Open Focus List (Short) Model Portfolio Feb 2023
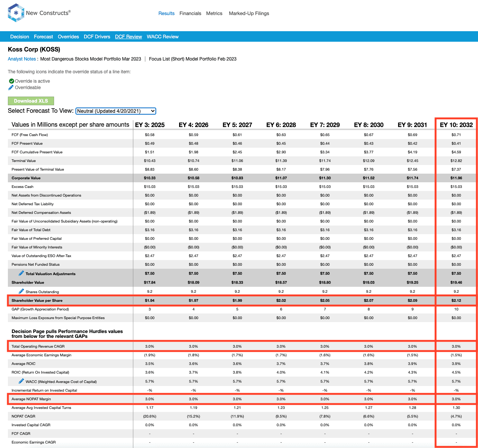 (x=193, y=59)
